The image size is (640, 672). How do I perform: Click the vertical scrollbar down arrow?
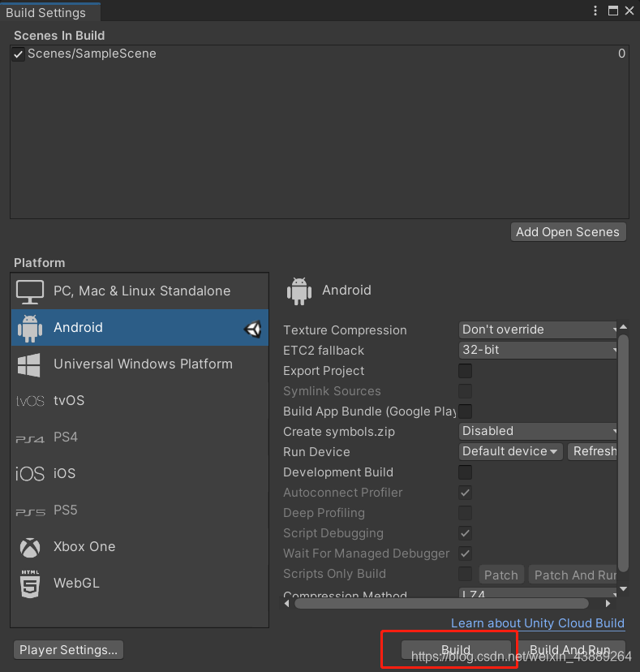click(x=624, y=589)
